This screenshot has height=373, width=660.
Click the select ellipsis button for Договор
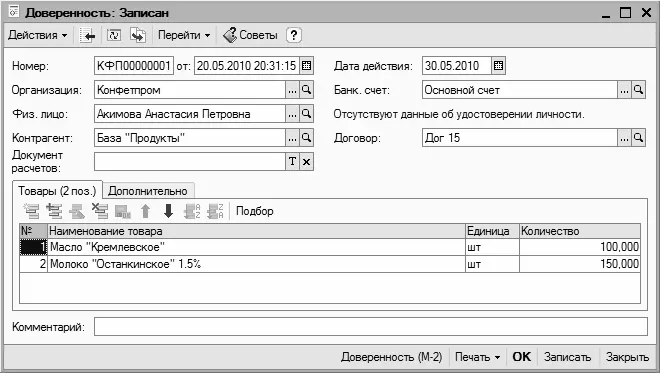point(624,138)
